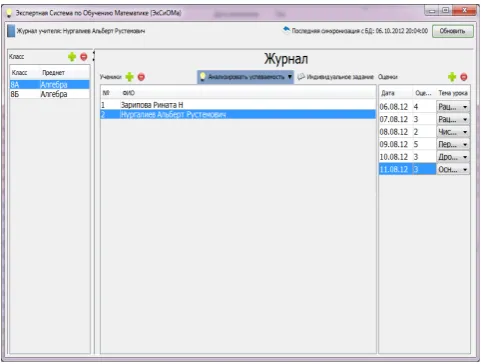Click the Обновить button
Screen dimensions: 481x364
(x=453, y=31)
